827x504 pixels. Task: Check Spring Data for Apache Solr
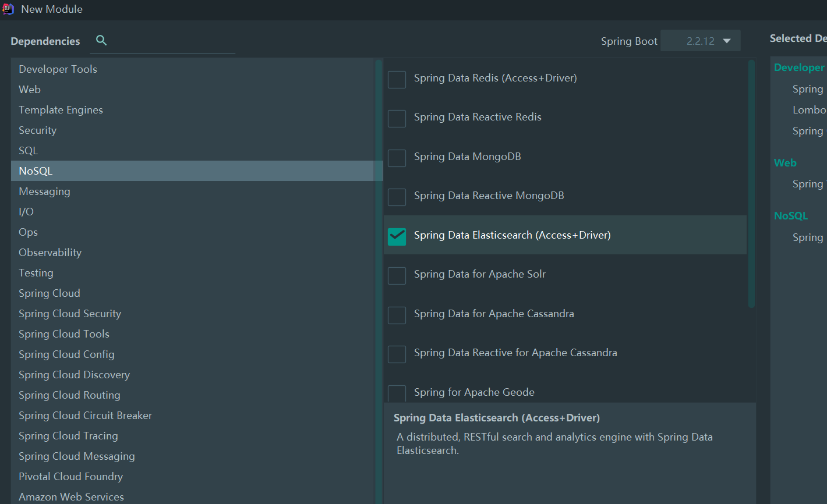[x=397, y=275]
